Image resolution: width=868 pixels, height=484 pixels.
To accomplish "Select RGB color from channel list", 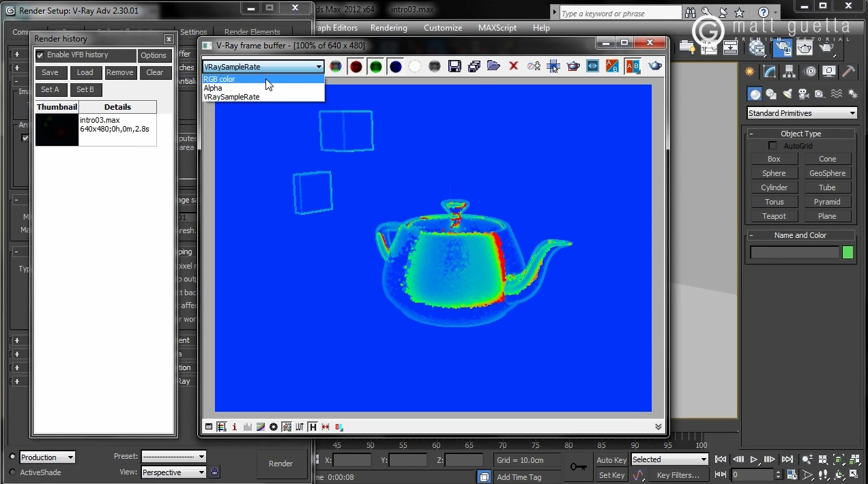I will tap(263, 79).
